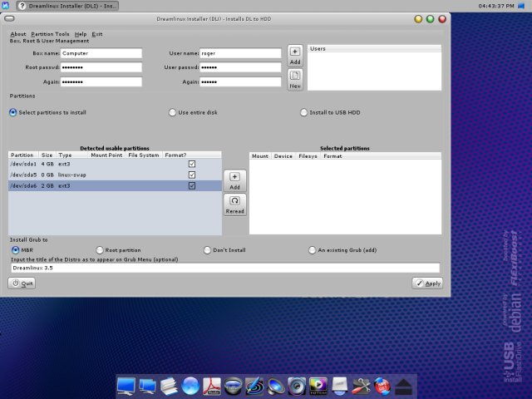Click the Mount header in Selected partitions
Viewport: 532px width, 399px height.
[x=260, y=156]
